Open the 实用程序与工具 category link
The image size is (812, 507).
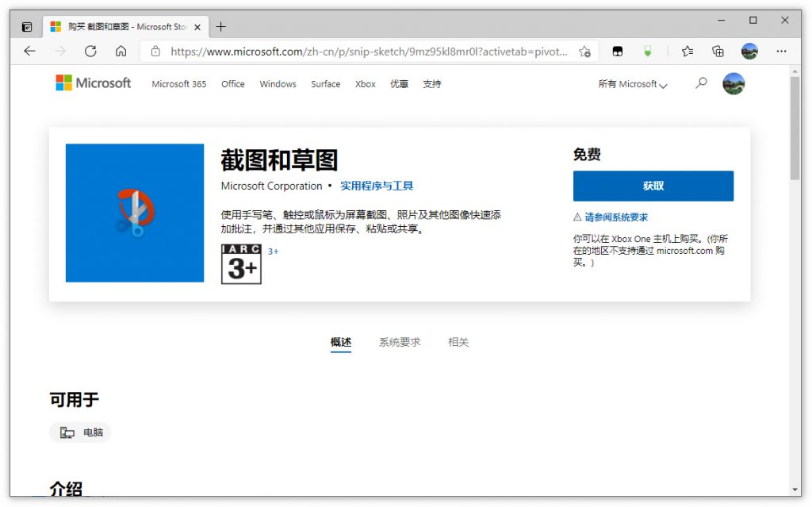(x=377, y=186)
